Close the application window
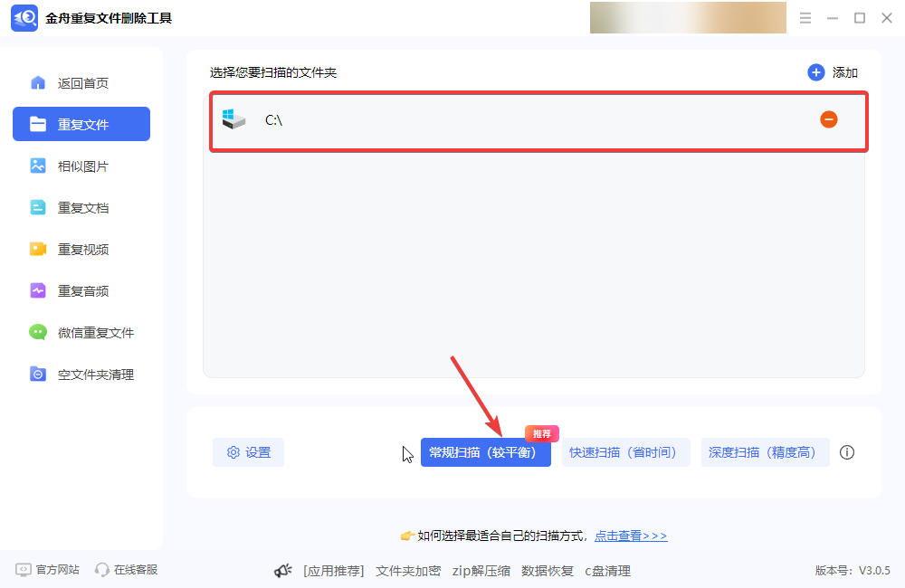 coord(887,18)
